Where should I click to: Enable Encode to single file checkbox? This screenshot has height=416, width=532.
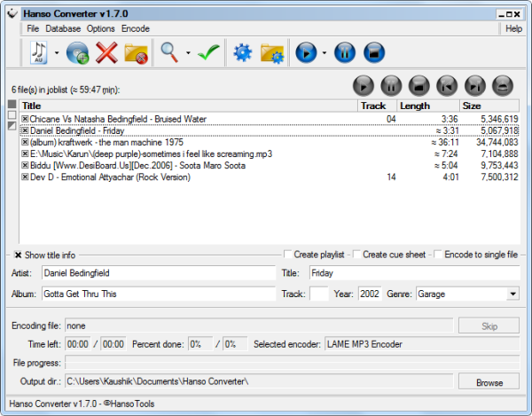[x=438, y=255]
